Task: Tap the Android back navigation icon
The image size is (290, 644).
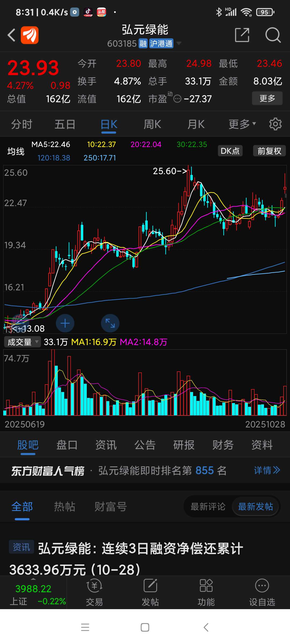Action: pyautogui.click(x=206, y=627)
